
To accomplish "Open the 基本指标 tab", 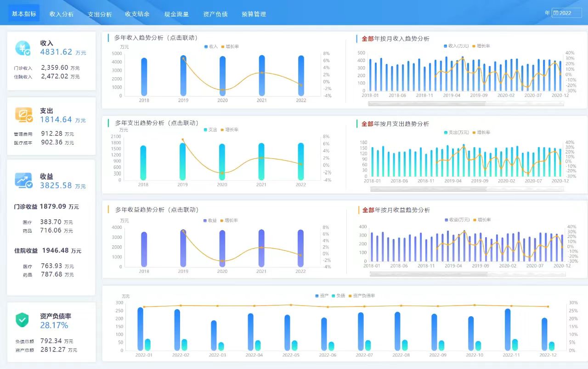I will tap(24, 13).
